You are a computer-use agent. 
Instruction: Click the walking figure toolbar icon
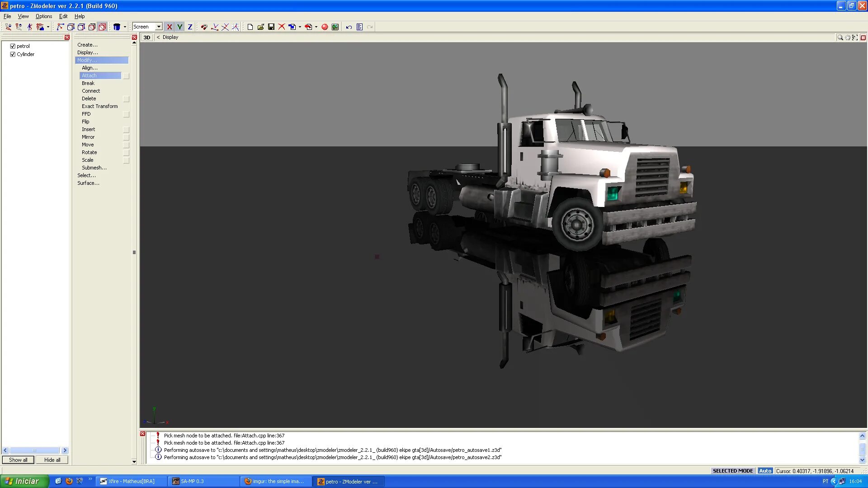tap(29, 27)
